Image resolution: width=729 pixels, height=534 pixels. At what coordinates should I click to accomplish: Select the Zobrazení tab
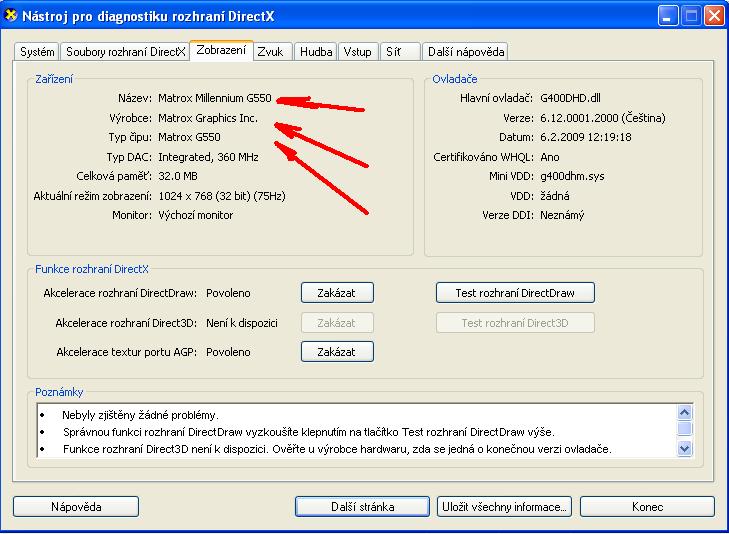click(221, 50)
